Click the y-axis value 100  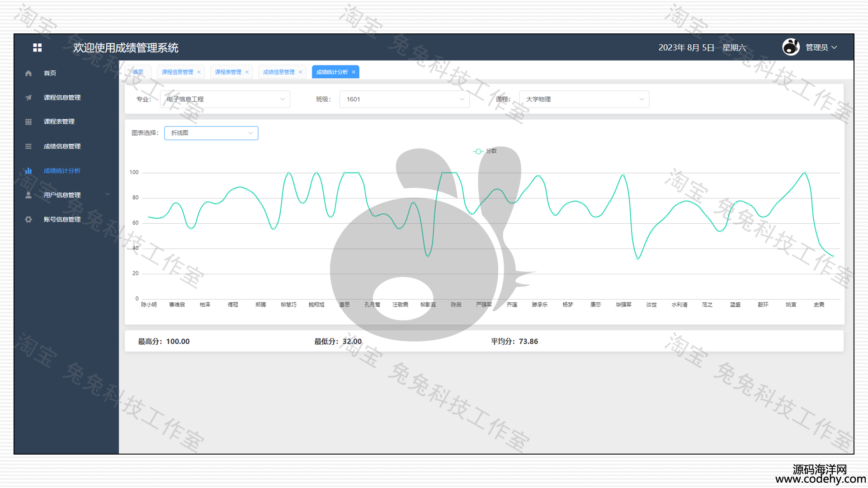point(134,173)
